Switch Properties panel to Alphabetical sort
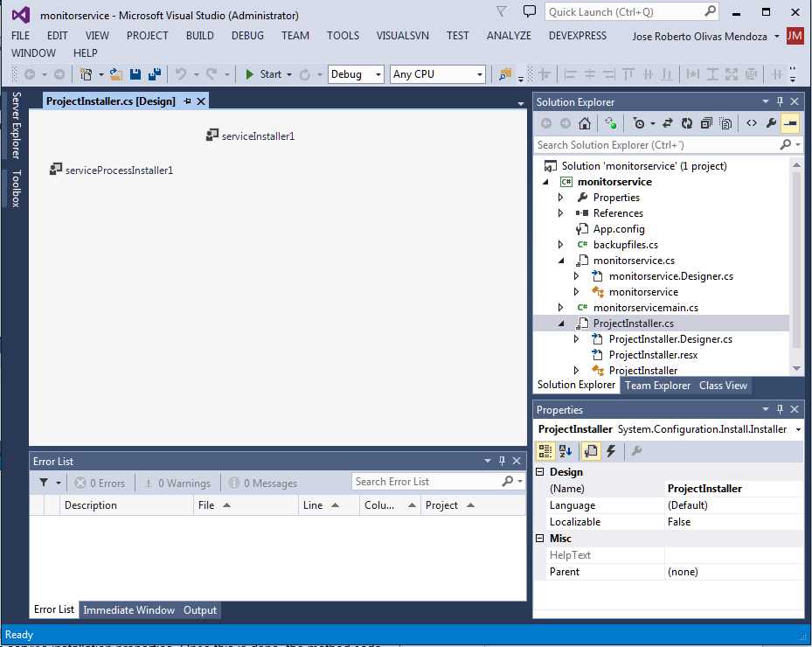Screen dimensions: 812x647 pyautogui.click(x=565, y=451)
